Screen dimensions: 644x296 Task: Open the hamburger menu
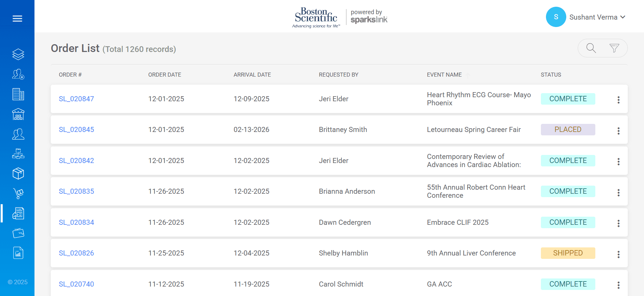17,19
